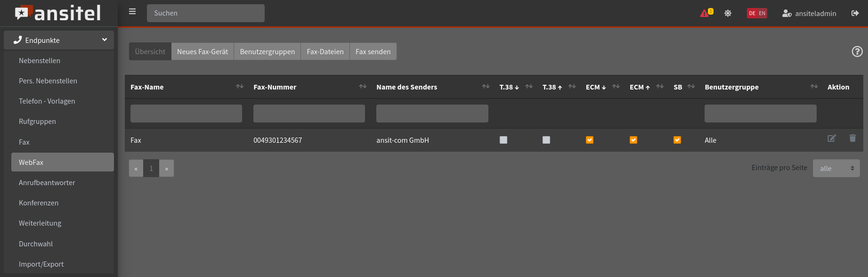Click the Suchen search field
Viewport: 868px width, 277px height.
click(x=206, y=13)
